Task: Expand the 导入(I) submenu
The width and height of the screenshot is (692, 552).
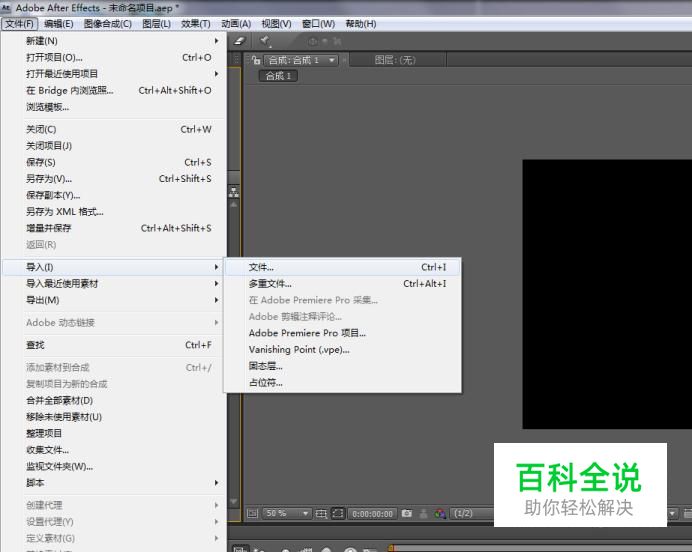Action: pyautogui.click(x=114, y=267)
